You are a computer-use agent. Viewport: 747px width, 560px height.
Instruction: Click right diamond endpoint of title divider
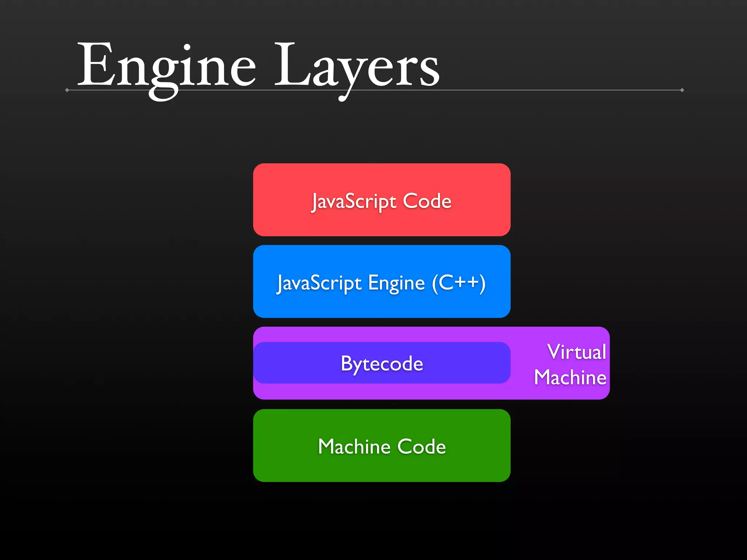coord(682,90)
